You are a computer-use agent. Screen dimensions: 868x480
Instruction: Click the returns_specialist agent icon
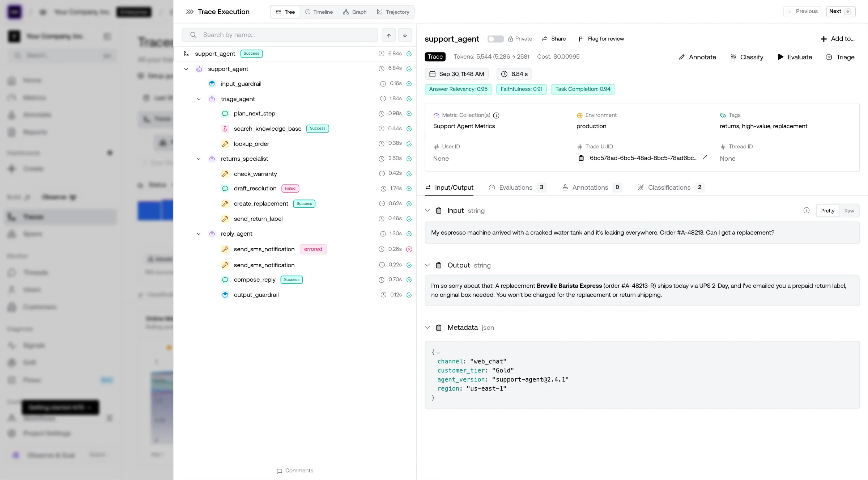click(x=212, y=159)
